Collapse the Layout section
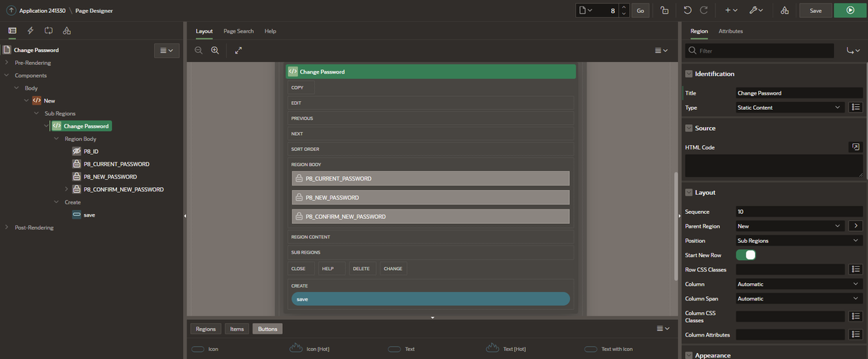Image resolution: width=868 pixels, height=359 pixels. pos(688,193)
